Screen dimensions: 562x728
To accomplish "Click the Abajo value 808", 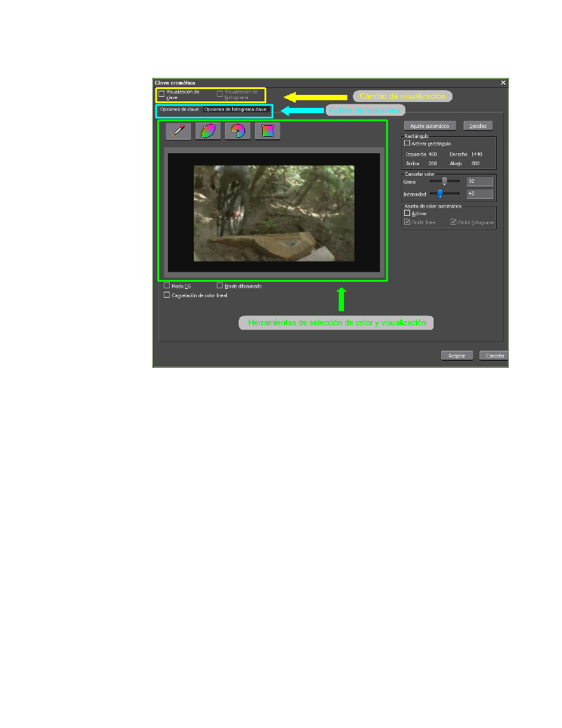I will click(475, 164).
